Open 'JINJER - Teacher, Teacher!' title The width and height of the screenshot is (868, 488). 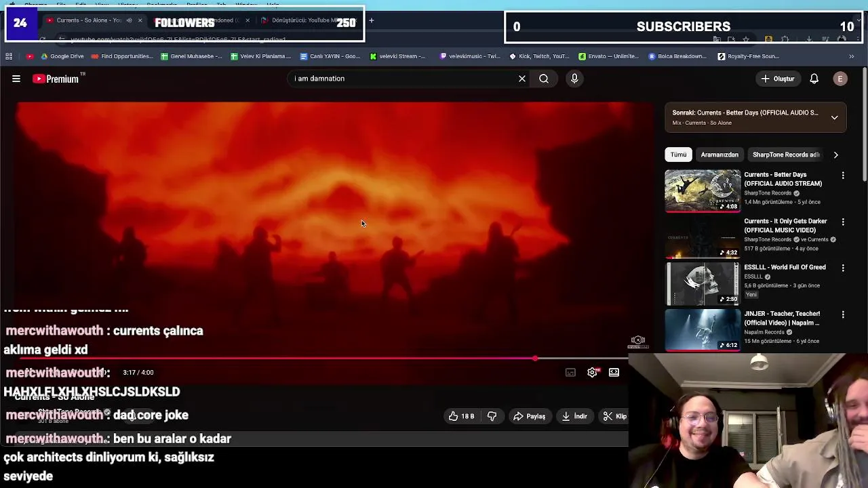(782, 318)
